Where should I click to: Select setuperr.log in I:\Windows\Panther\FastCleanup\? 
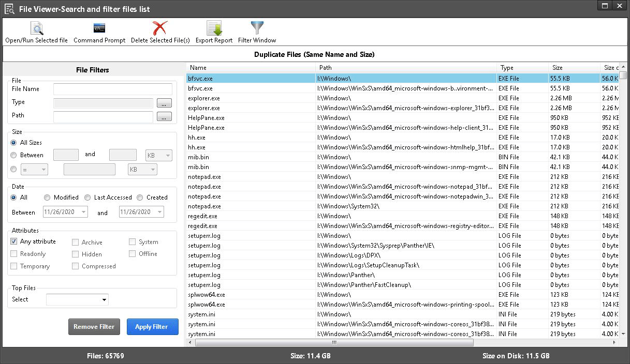pos(403,285)
